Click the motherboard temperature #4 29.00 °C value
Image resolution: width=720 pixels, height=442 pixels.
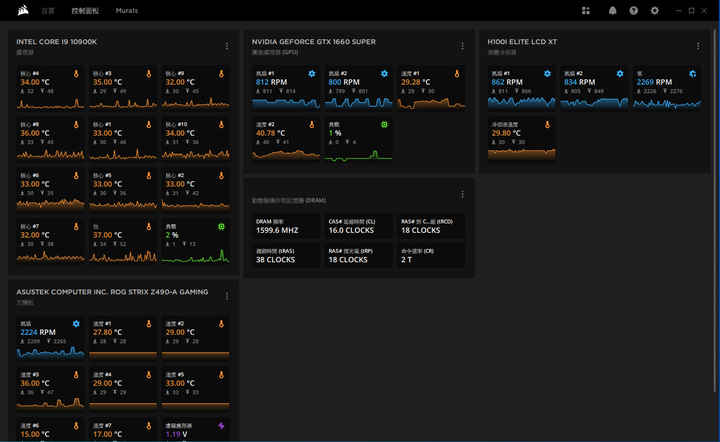[107, 383]
